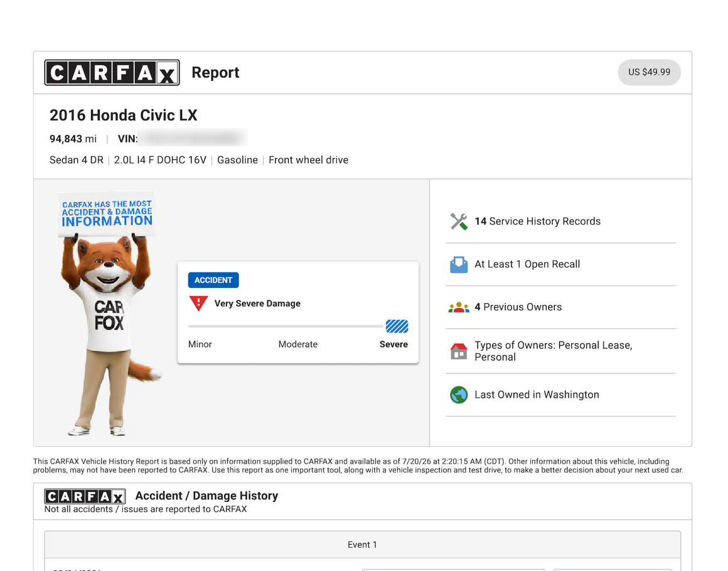
Task: Select 'Last Owned in Washington' text
Action: click(x=537, y=395)
